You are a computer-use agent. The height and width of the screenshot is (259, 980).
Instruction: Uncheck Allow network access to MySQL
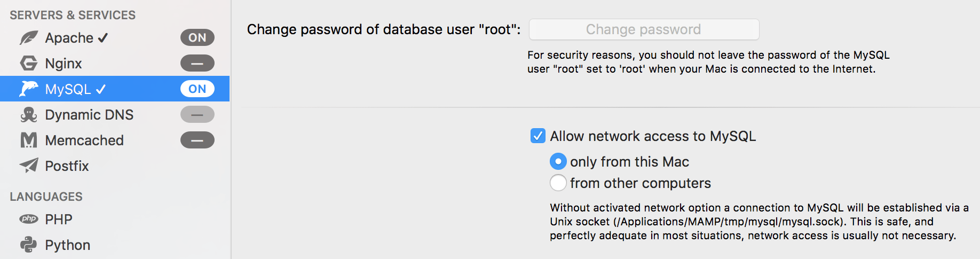point(538,136)
